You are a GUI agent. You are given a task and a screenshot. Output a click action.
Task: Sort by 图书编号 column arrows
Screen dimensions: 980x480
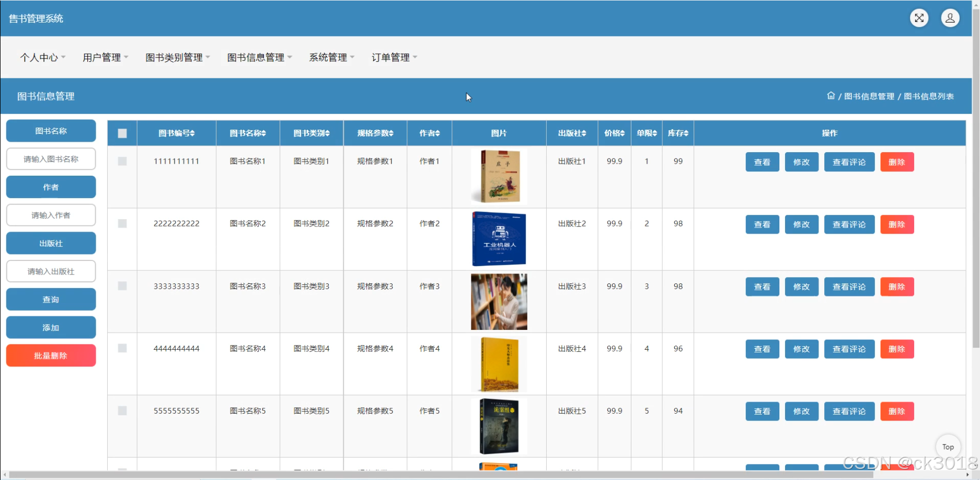(x=192, y=133)
